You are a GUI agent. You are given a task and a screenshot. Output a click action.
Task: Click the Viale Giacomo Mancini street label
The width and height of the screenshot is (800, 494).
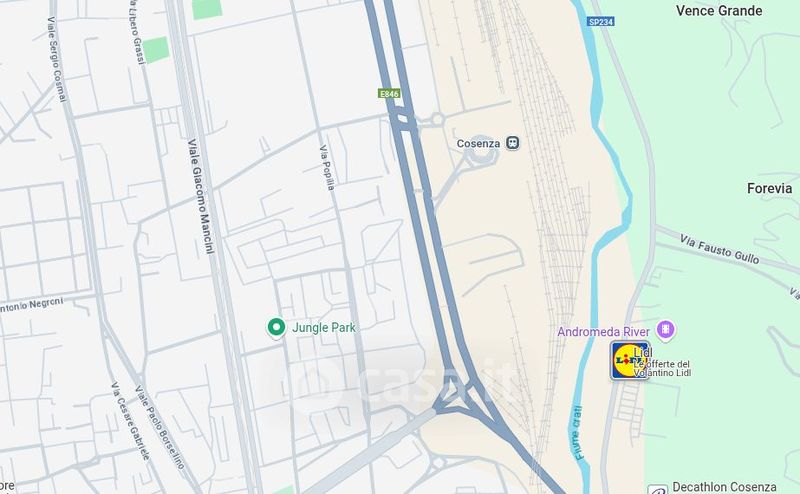pyautogui.click(x=201, y=196)
